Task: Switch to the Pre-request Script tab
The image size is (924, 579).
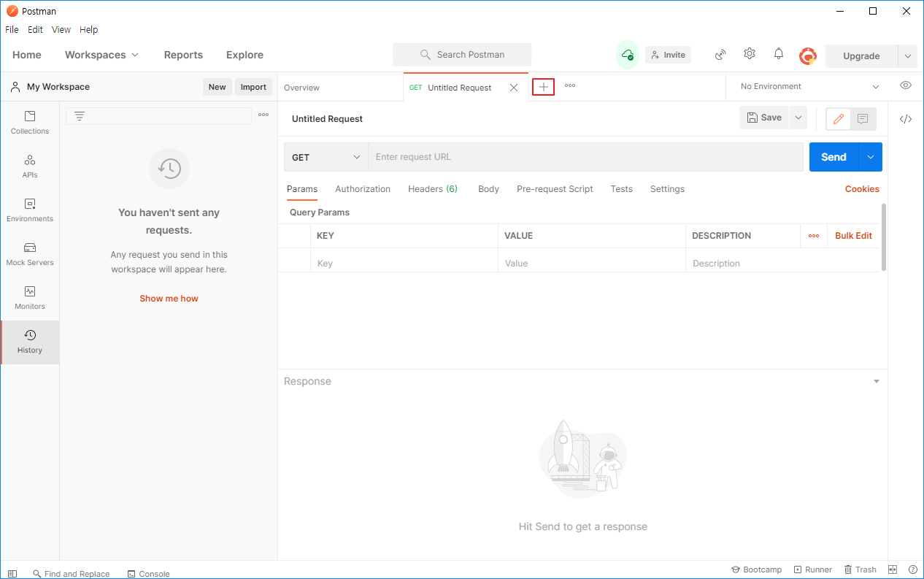Action: click(555, 188)
